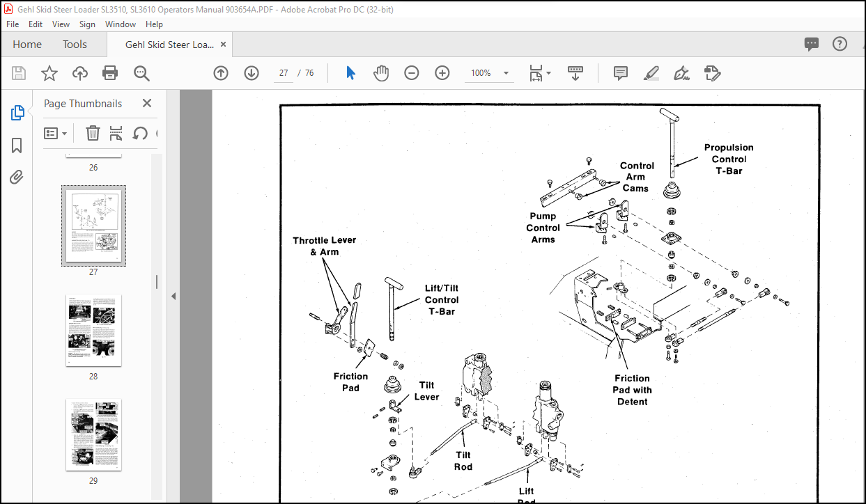Open the Attachments paperclip panel

point(17,178)
